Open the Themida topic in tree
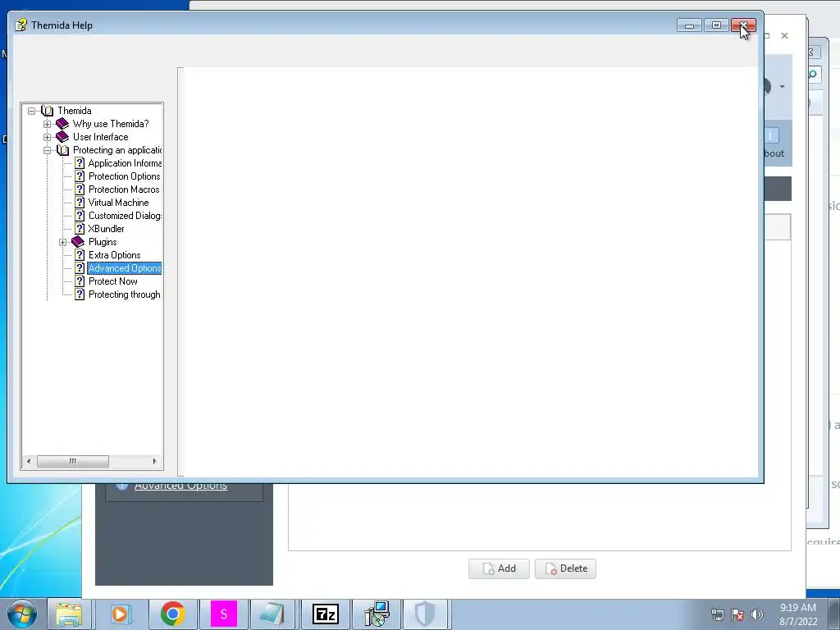The width and height of the screenshot is (840, 630). 75,111
